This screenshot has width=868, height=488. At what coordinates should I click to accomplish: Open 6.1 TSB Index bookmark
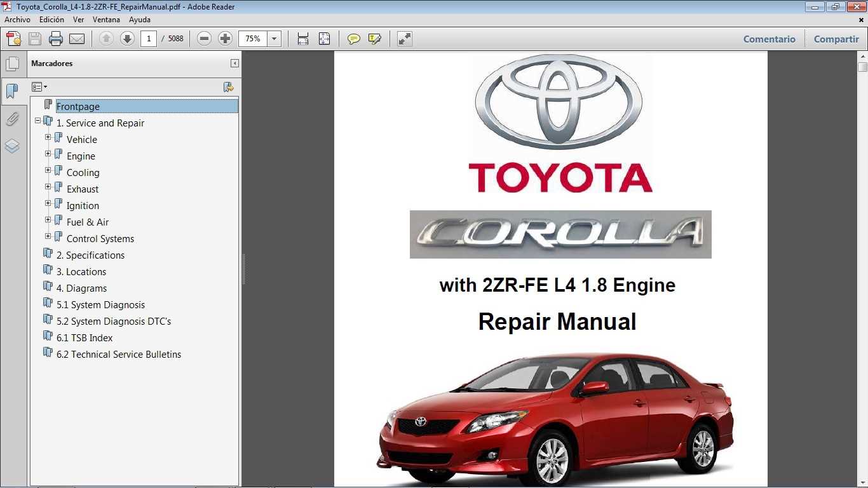[85, 338]
